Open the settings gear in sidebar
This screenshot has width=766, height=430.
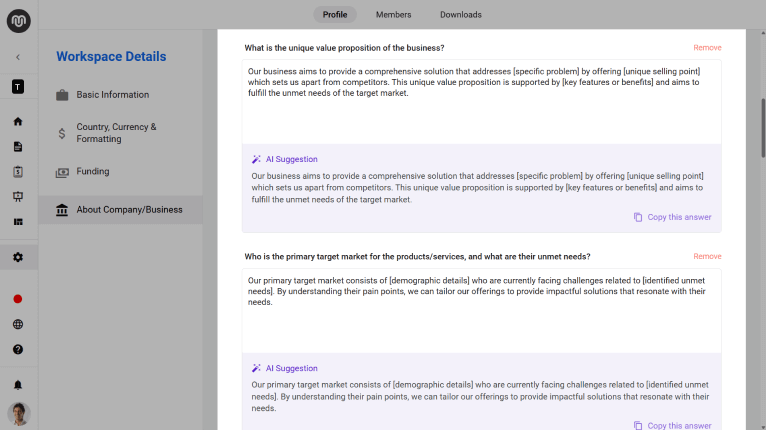click(18, 257)
